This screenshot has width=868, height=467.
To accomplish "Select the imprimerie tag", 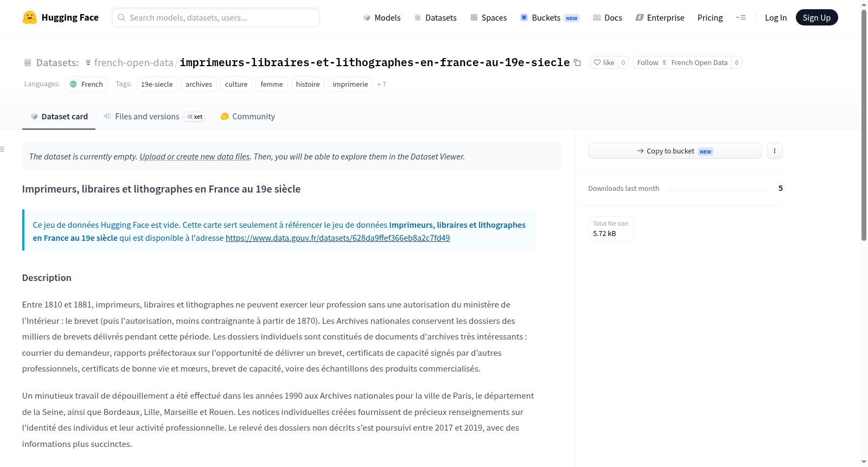I will pyautogui.click(x=350, y=84).
